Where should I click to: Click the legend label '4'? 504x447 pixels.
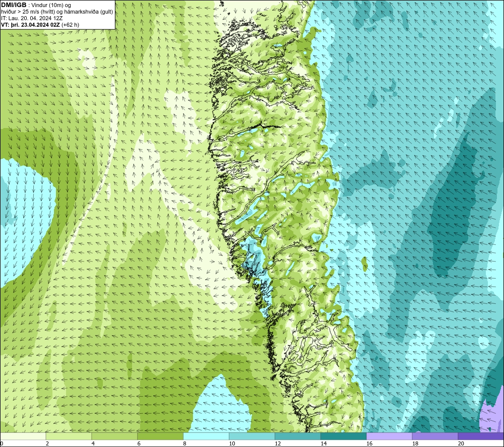coord(93,443)
